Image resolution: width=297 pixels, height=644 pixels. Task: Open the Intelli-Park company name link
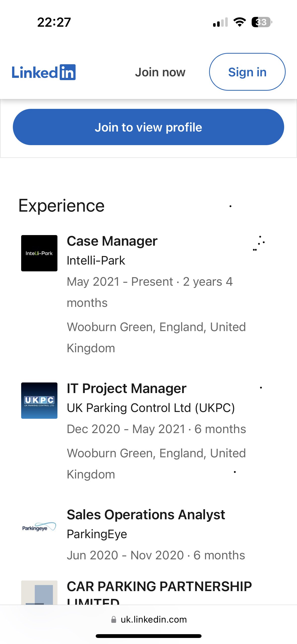[x=96, y=261]
